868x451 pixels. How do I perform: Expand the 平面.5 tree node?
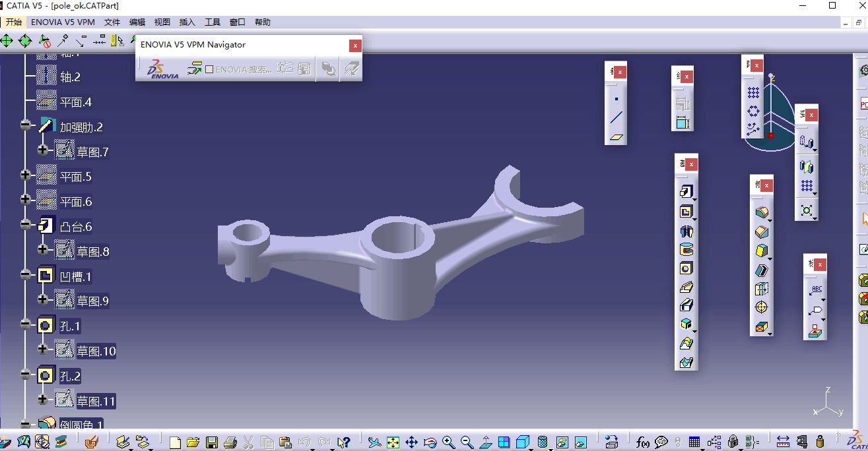(x=26, y=175)
